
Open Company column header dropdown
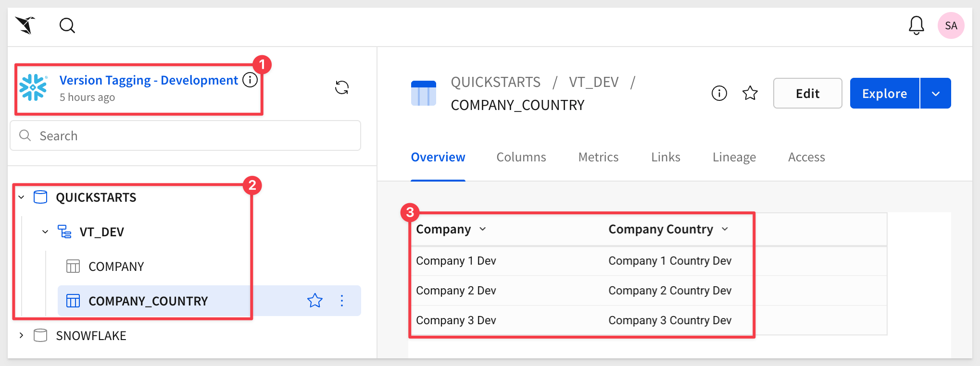pos(483,229)
